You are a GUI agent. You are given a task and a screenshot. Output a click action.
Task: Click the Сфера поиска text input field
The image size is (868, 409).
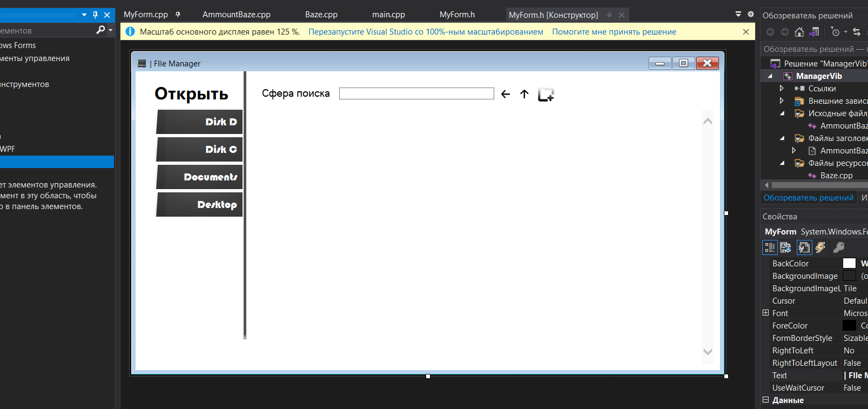[416, 93]
